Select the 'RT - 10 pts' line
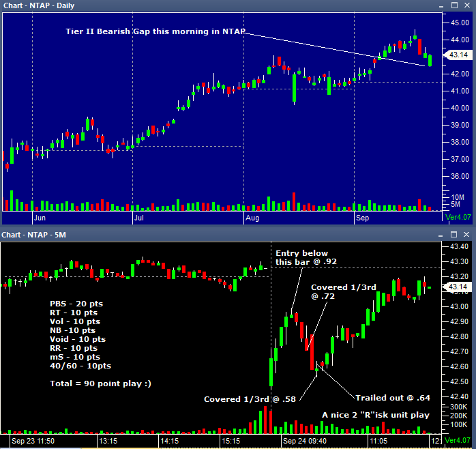The width and height of the screenshot is (476, 449). coord(74,313)
